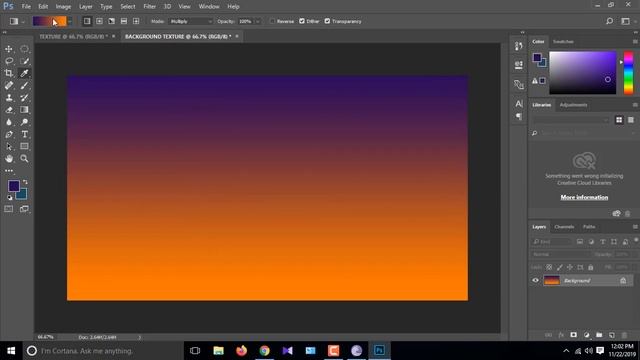Screen dimensions: 640x360
Task: Select the Brush tool
Action: (x=24, y=86)
